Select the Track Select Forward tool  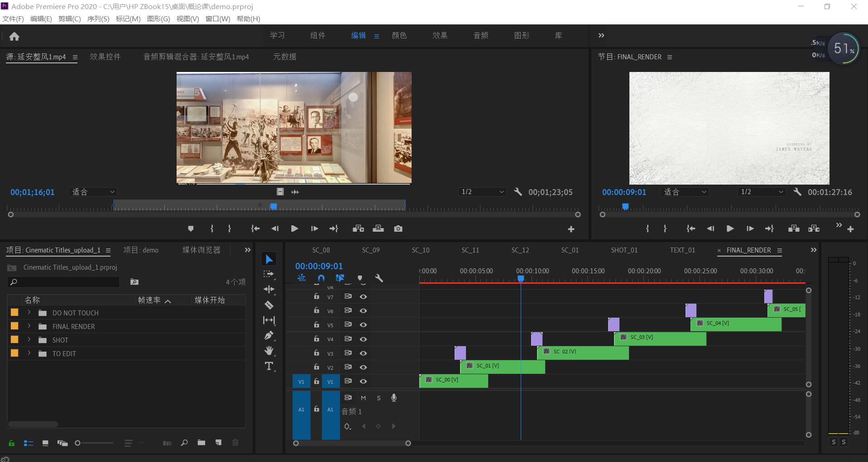pos(269,274)
